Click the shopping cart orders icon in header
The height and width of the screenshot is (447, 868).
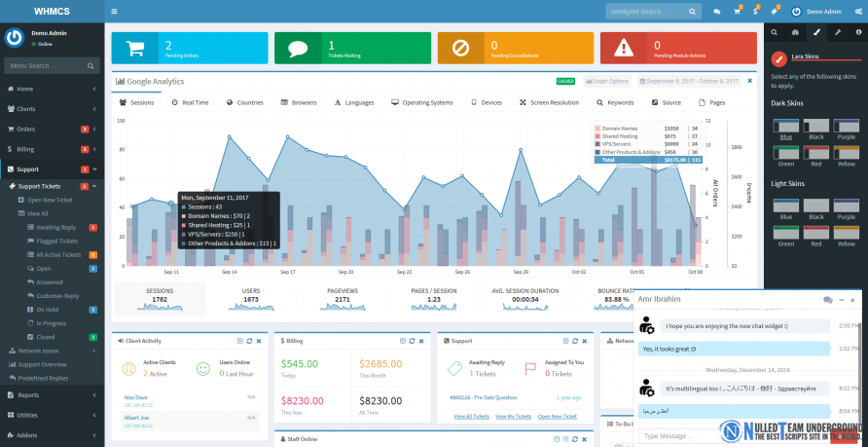[x=737, y=12]
